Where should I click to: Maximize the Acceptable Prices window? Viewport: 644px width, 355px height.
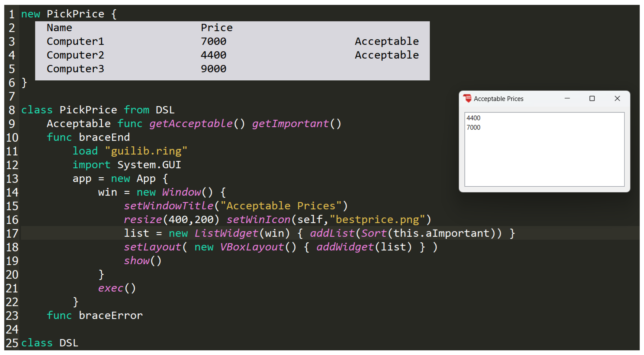coord(592,98)
